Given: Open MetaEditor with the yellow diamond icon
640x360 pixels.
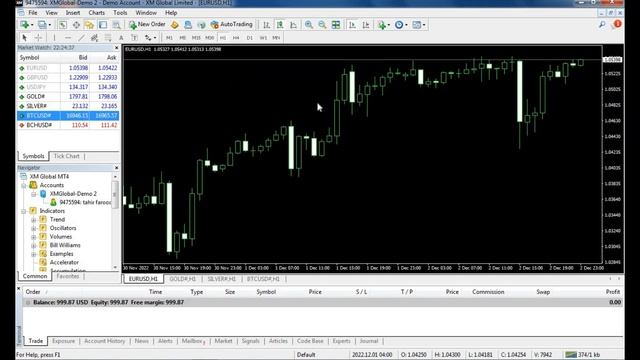Looking at the screenshot, I should [175, 25].
